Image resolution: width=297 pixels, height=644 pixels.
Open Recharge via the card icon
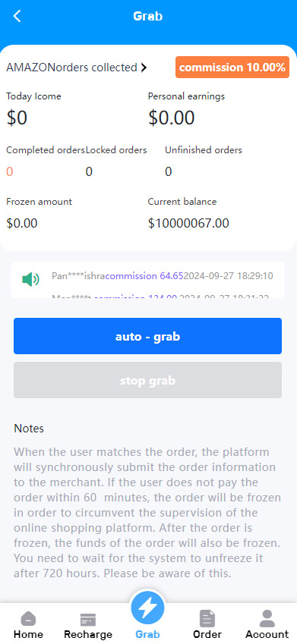87,620
